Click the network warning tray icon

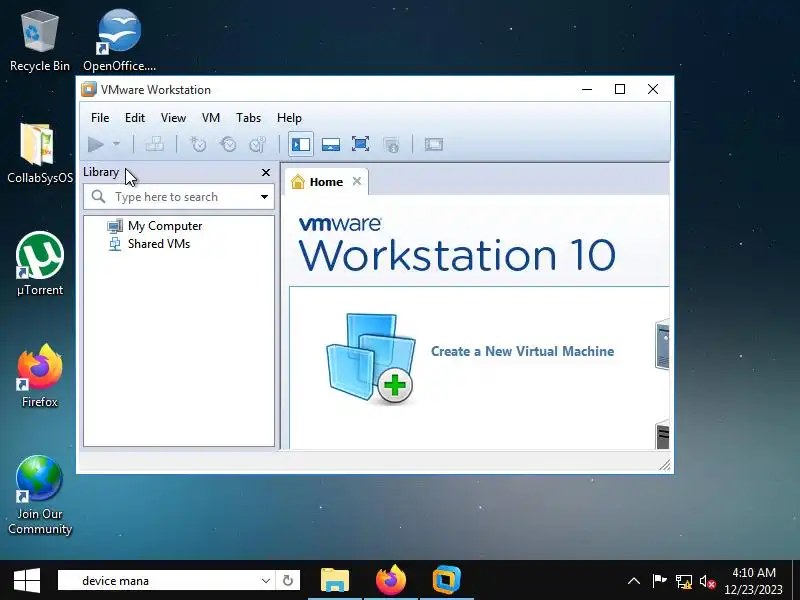[684, 581]
